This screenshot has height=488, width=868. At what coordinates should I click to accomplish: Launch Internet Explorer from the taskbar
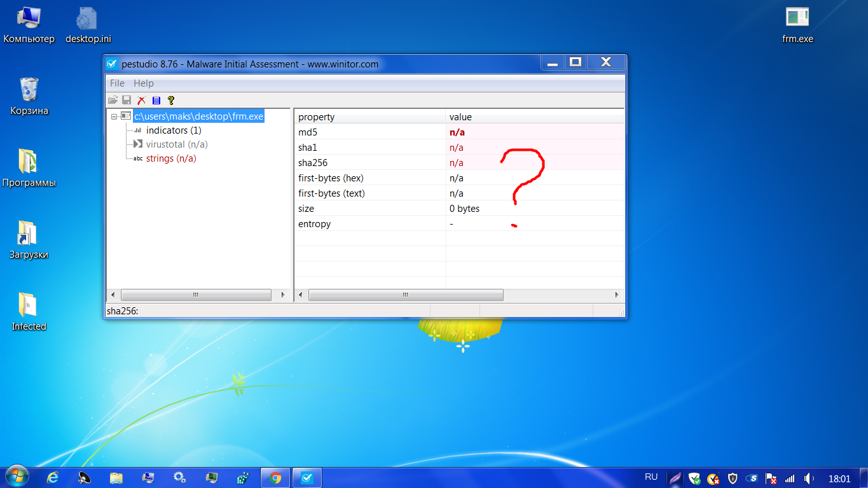53,477
